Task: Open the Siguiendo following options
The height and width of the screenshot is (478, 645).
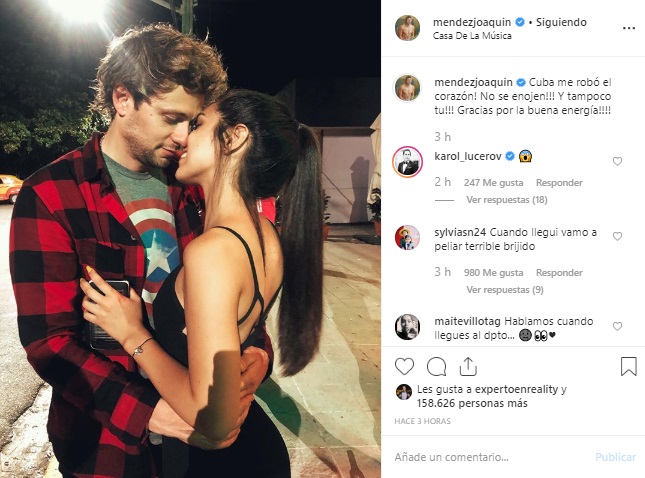Action: coord(561,22)
